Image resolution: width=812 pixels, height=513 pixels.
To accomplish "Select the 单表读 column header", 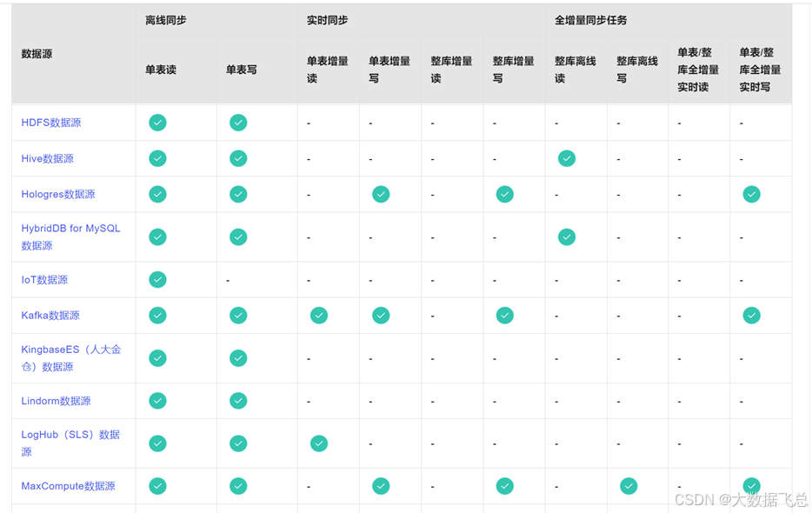I will pos(161,70).
